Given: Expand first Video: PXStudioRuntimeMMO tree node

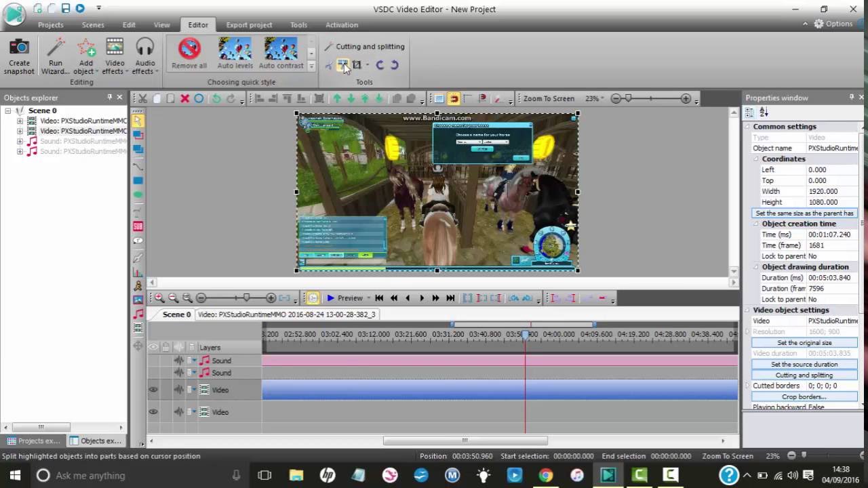Looking at the screenshot, I should tap(20, 121).
